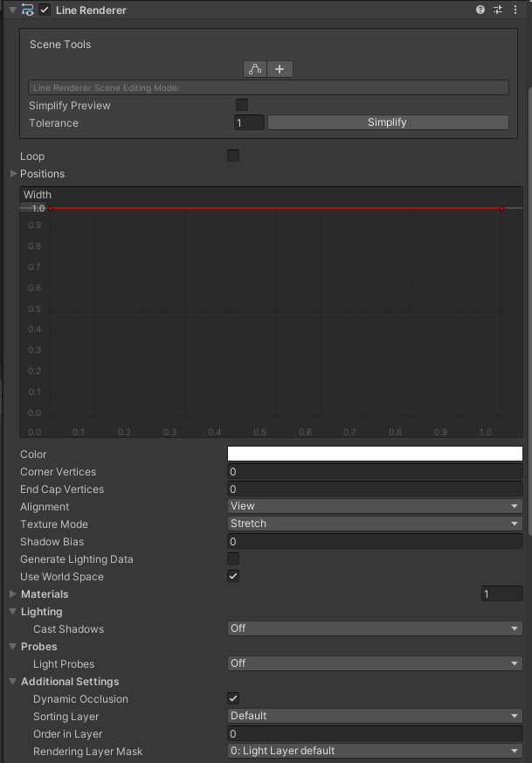The image size is (532, 763).
Task: Click the red width curve start key
Action: tap(52, 208)
